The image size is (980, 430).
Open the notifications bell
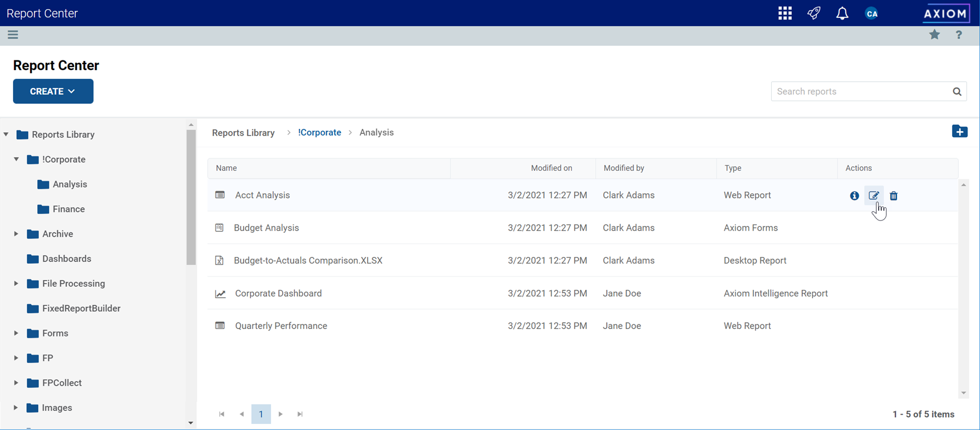coord(842,13)
